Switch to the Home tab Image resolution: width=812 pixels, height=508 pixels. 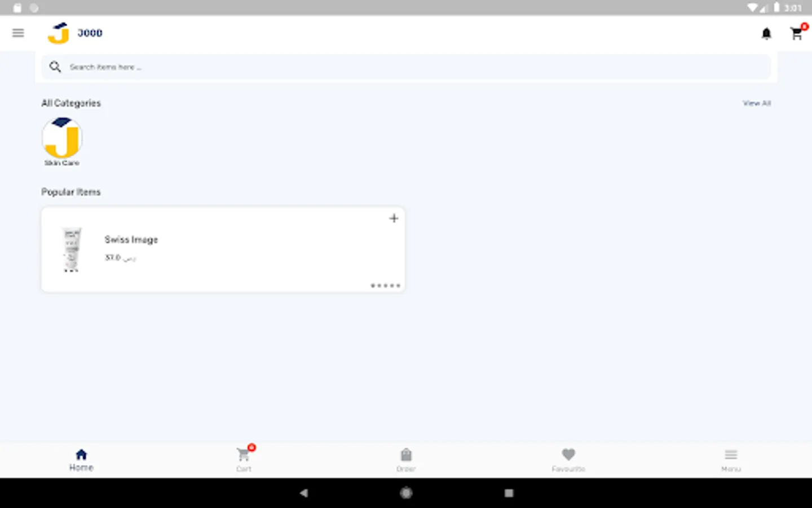coord(81,459)
